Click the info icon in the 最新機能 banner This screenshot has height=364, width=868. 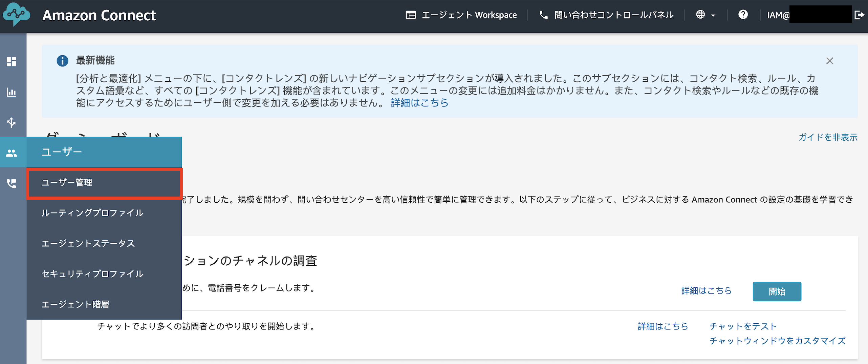tap(62, 61)
